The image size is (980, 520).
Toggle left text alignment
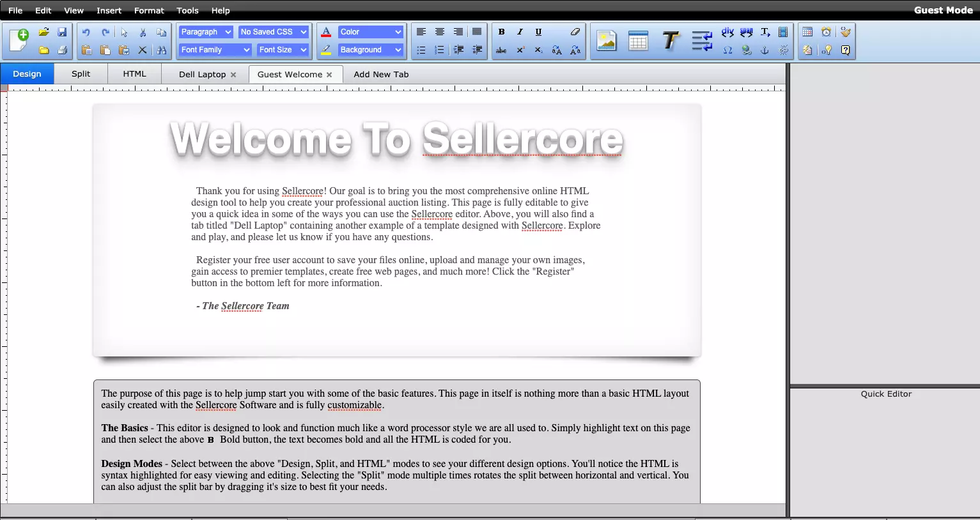[421, 32]
